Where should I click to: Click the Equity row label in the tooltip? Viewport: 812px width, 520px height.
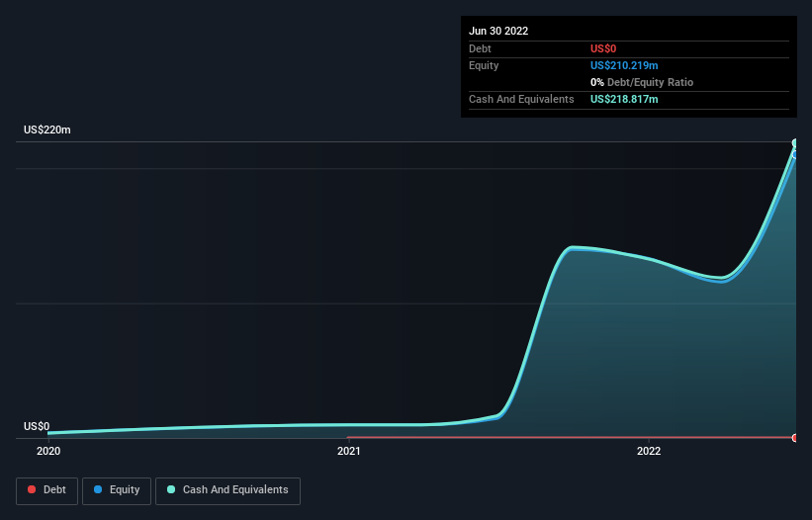click(484, 65)
